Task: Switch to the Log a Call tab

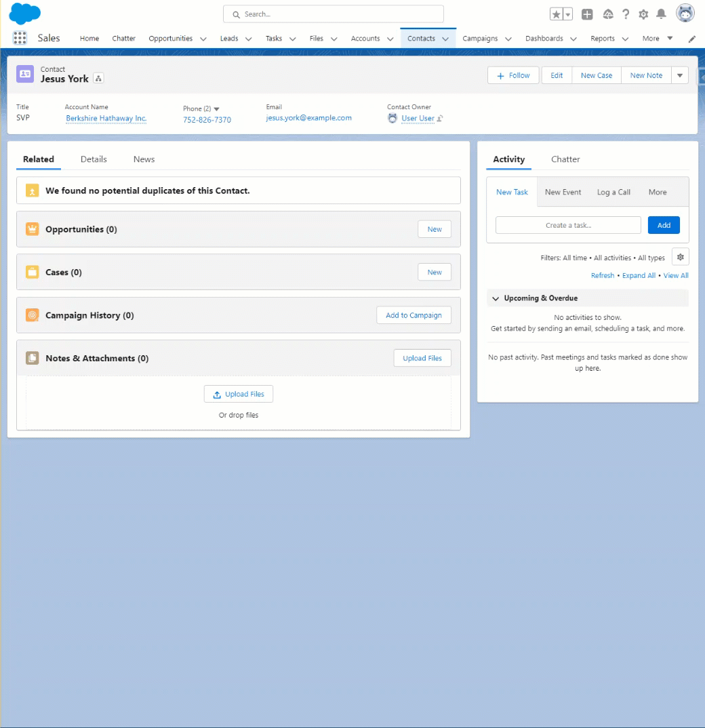Action: tap(613, 192)
